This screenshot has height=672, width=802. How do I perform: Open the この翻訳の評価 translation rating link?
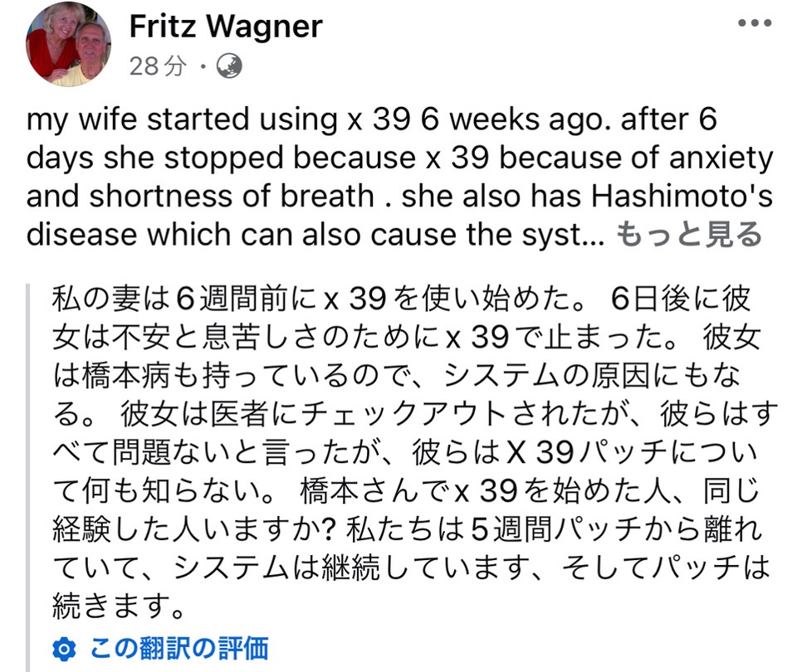(x=179, y=648)
